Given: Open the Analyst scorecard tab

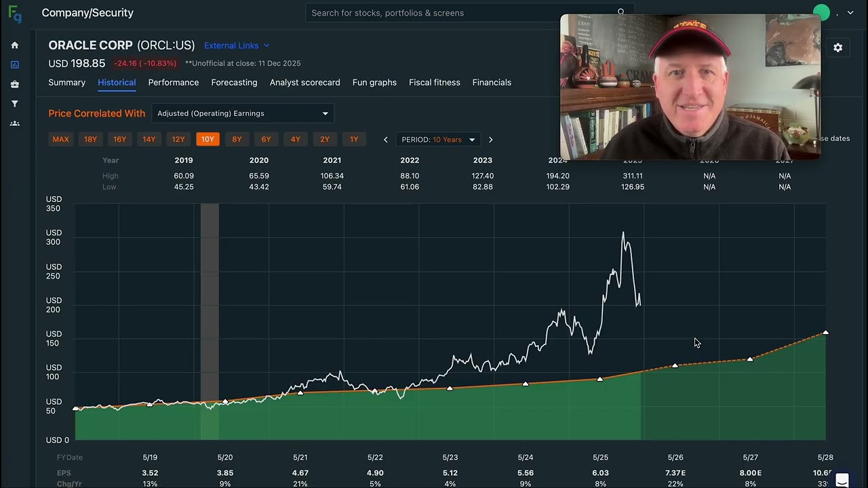Looking at the screenshot, I should point(305,83).
